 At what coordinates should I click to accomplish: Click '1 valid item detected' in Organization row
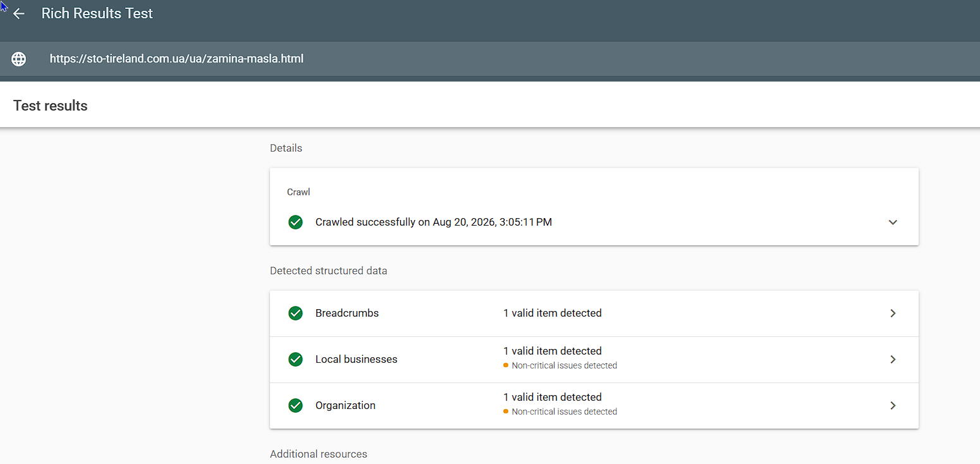[553, 398]
